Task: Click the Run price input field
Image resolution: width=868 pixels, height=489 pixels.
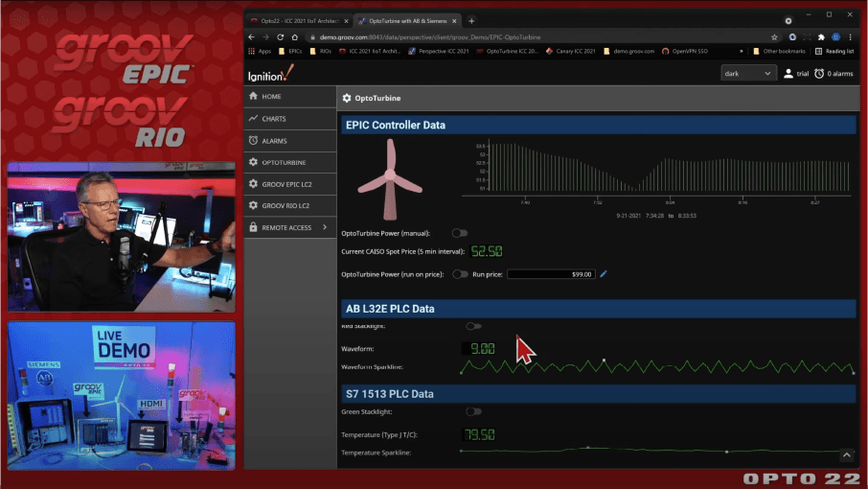Action: point(551,274)
